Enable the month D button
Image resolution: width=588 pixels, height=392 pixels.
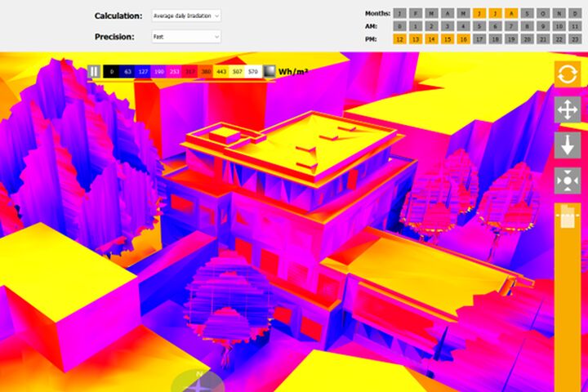575,14
